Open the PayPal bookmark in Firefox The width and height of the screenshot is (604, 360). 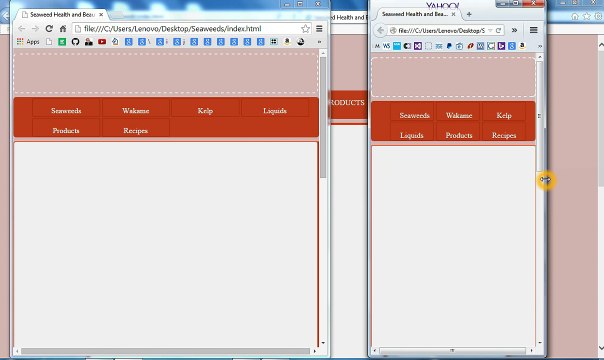click(x=449, y=46)
